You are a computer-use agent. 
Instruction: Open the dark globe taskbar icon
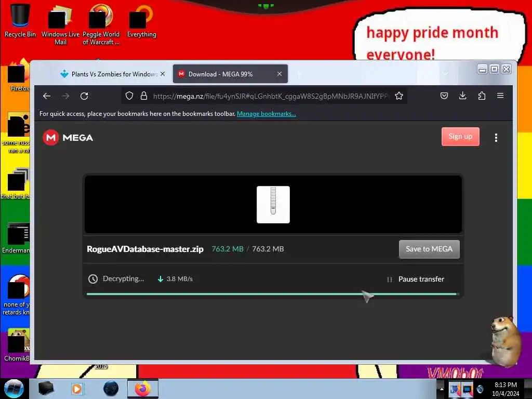pos(111,389)
